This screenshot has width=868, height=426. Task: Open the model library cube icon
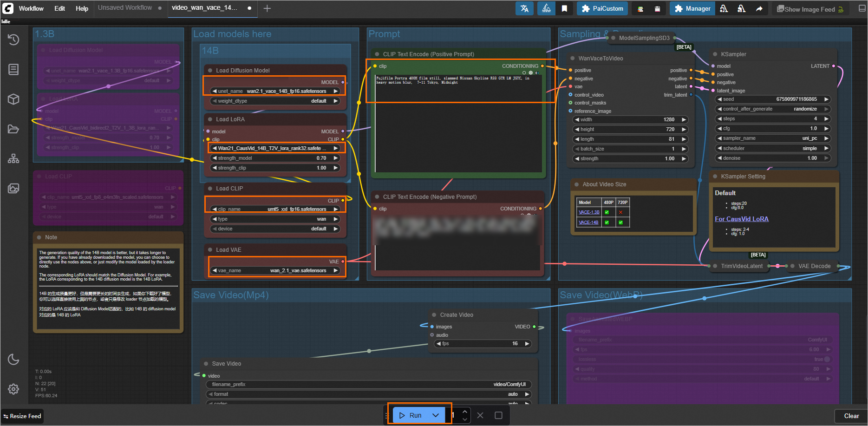[x=13, y=99]
